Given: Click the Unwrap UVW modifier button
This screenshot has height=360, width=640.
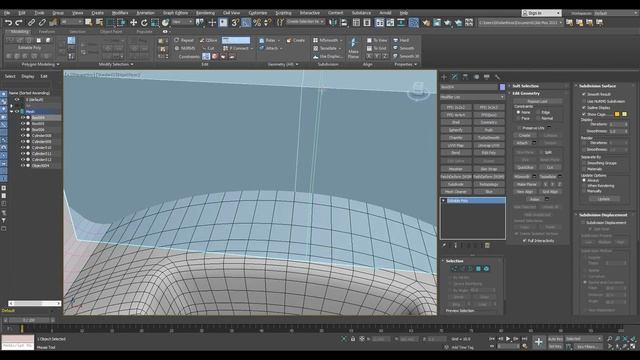Looking at the screenshot, I should tap(489, 145).
